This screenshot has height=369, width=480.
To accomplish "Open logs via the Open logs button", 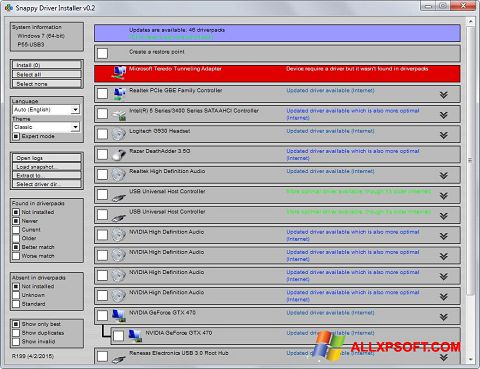I will click(47, 158).
